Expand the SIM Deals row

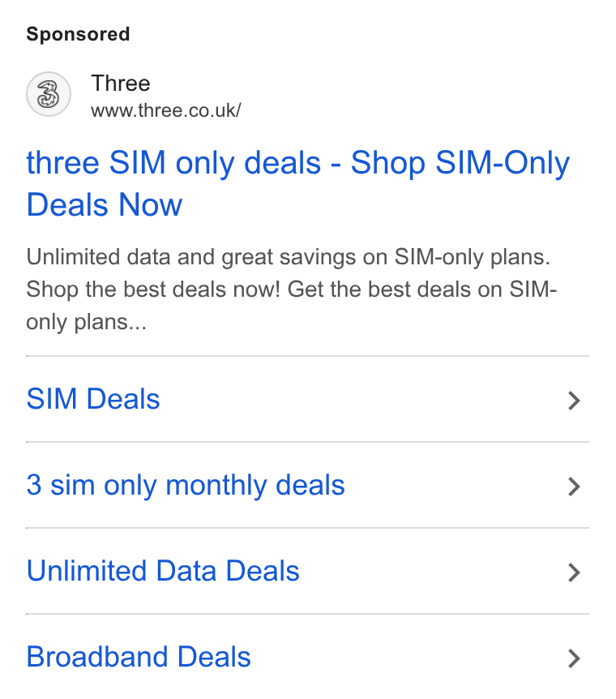click(307, 399)
